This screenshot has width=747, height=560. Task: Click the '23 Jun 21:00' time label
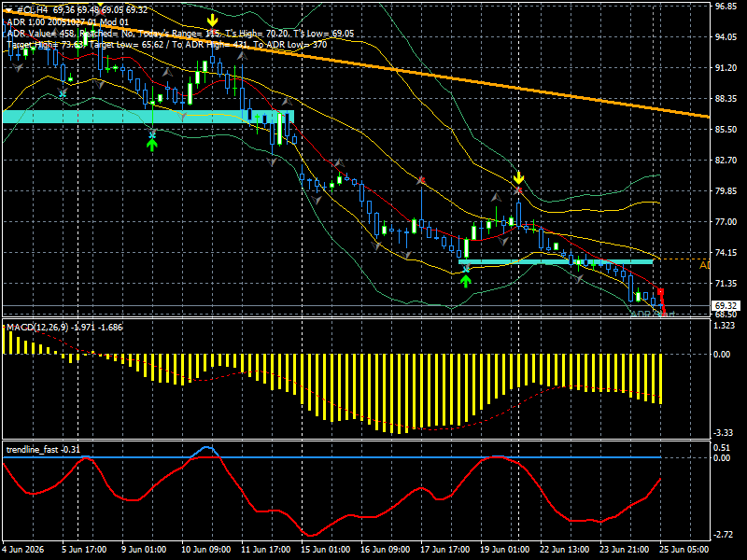pos(624,550)
